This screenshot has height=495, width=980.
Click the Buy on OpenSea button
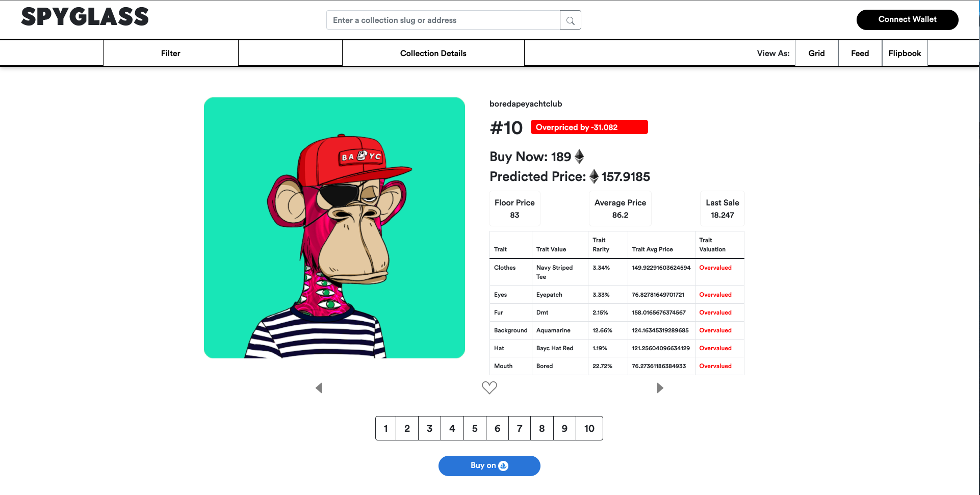[x=489, y=466]
